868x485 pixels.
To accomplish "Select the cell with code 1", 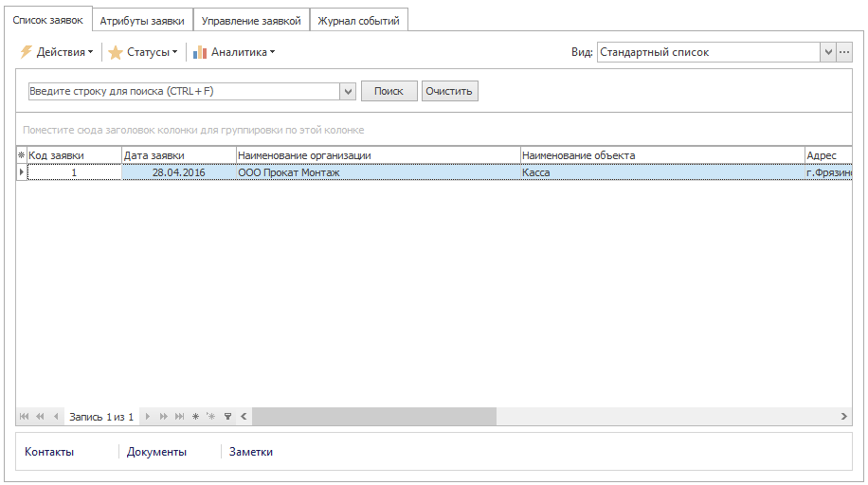I will click(74, 172).
